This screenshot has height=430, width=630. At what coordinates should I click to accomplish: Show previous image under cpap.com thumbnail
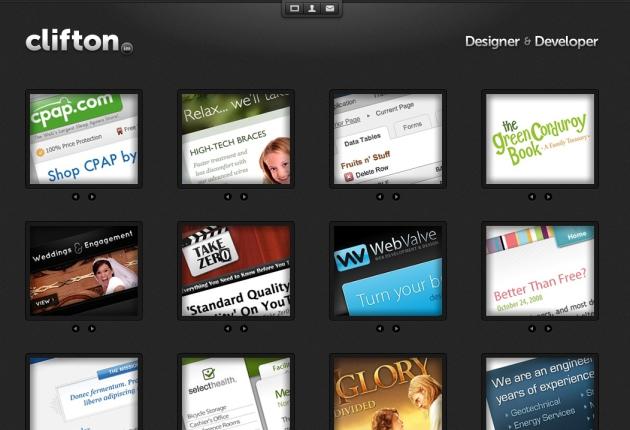pos(76,197)
